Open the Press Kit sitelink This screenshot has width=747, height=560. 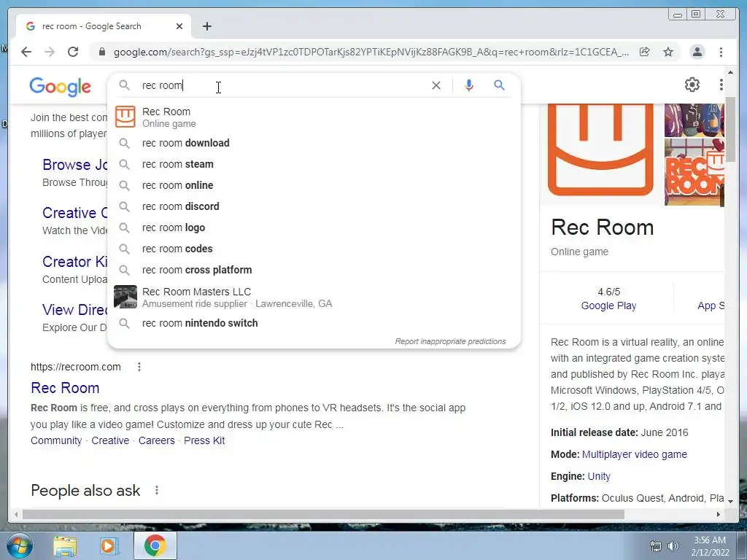pos(204,440)
